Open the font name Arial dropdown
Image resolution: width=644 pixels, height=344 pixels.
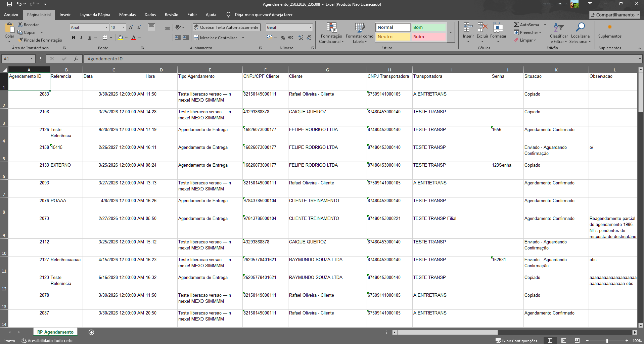click(106, 27)
